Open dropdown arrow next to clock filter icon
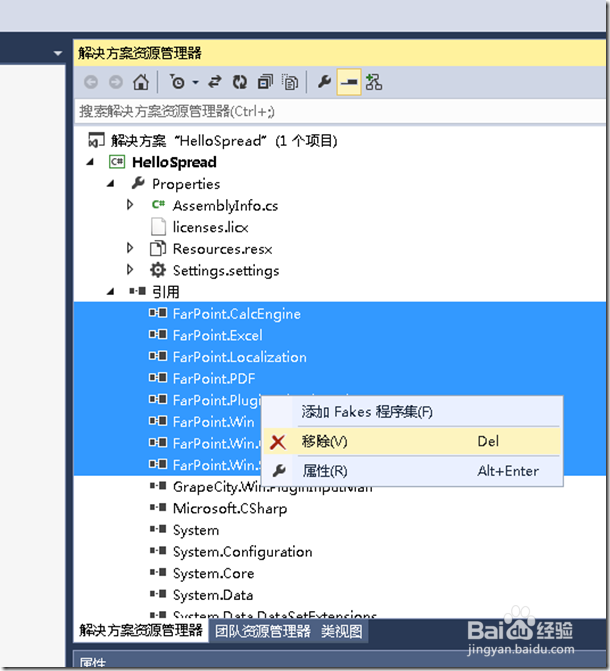This screenshot has height=671, width=610. 195,82
